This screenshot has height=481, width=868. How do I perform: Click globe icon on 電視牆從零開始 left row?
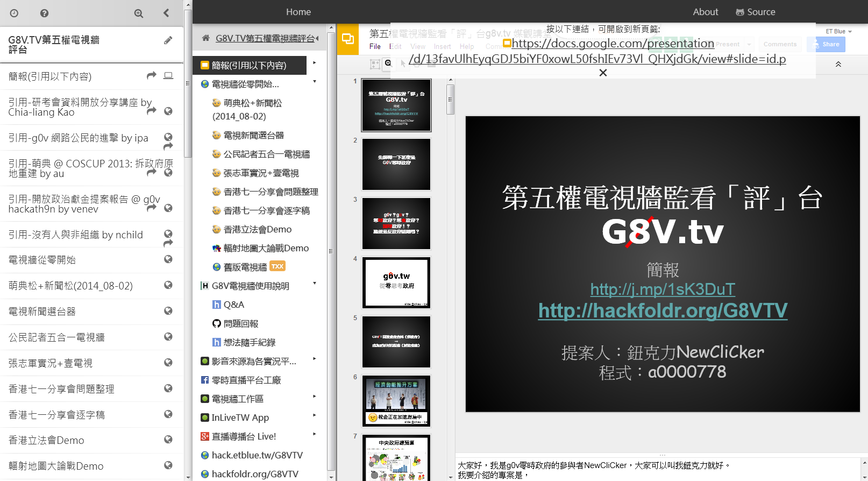click(168, 259)
